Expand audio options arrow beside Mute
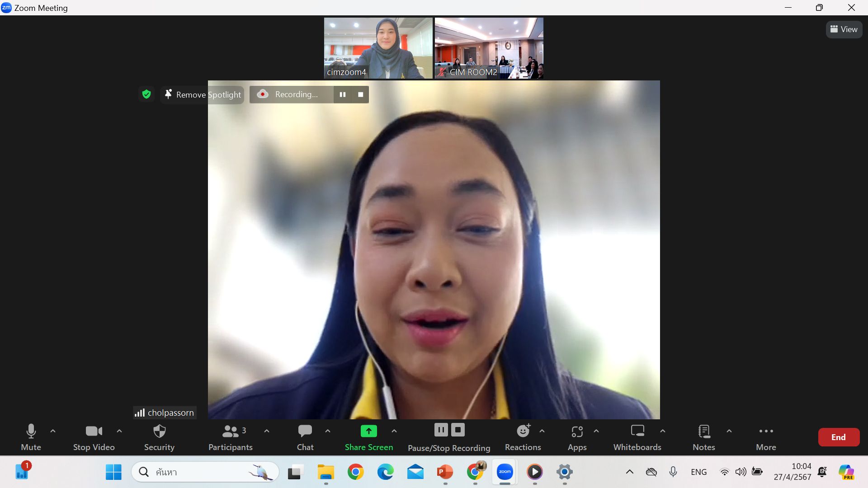This screenshot has width=868, height=488. [53, 431]
